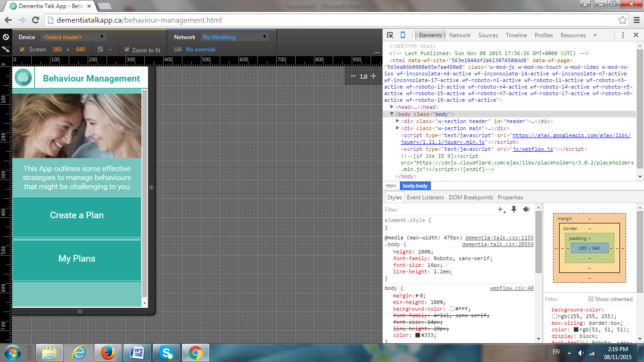The width and height of the screenshot is (644, 362).
Task: Open the Device Select model dropdown
Action: (x=74, y=37)
